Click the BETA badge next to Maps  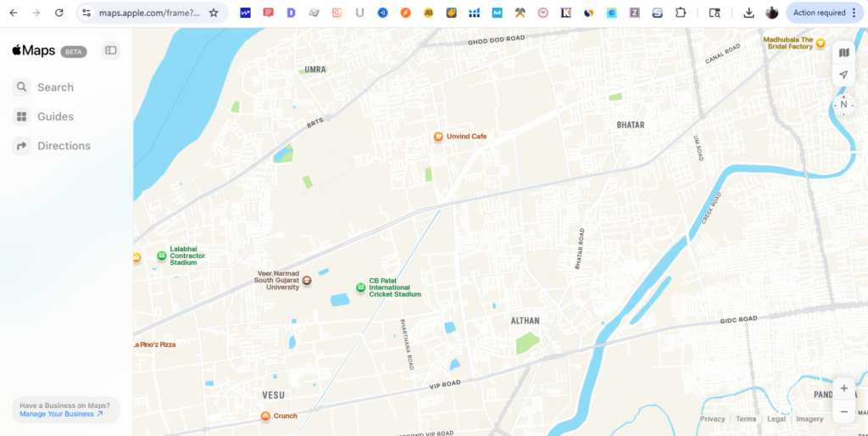[74, 52]
